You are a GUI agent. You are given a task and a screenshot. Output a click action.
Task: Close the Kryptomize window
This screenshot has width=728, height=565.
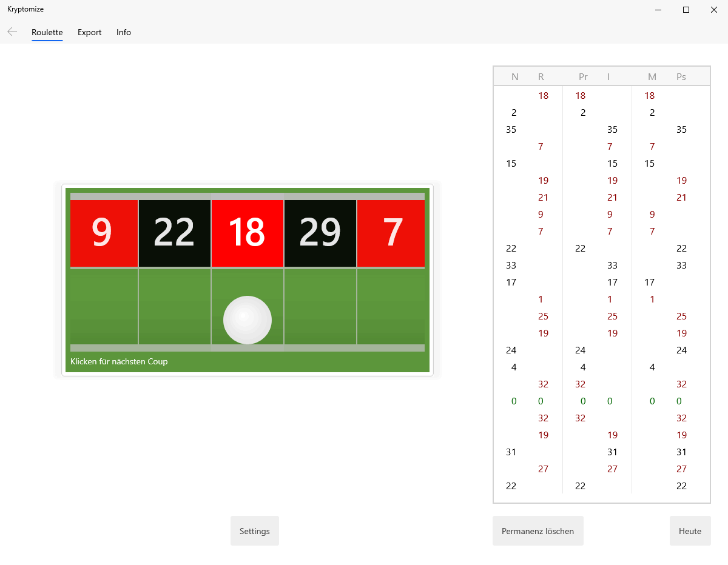click(714, 10)
